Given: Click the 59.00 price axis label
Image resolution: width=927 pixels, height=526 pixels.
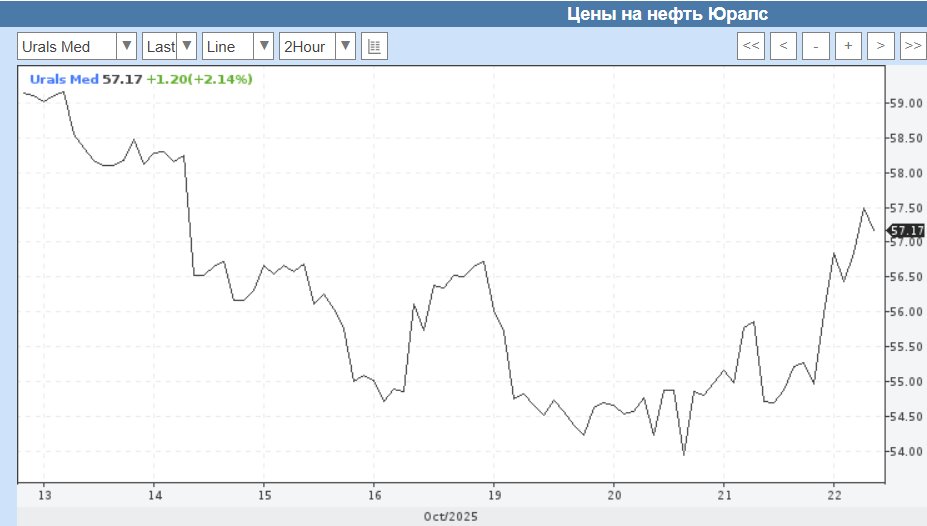Looking at the screenshot, I should tap(904, 103).
